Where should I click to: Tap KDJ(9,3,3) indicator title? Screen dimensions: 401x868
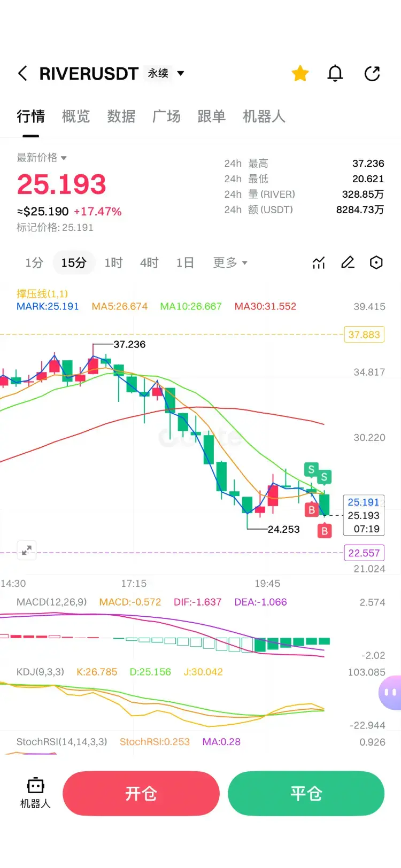[x=40, y=672]
